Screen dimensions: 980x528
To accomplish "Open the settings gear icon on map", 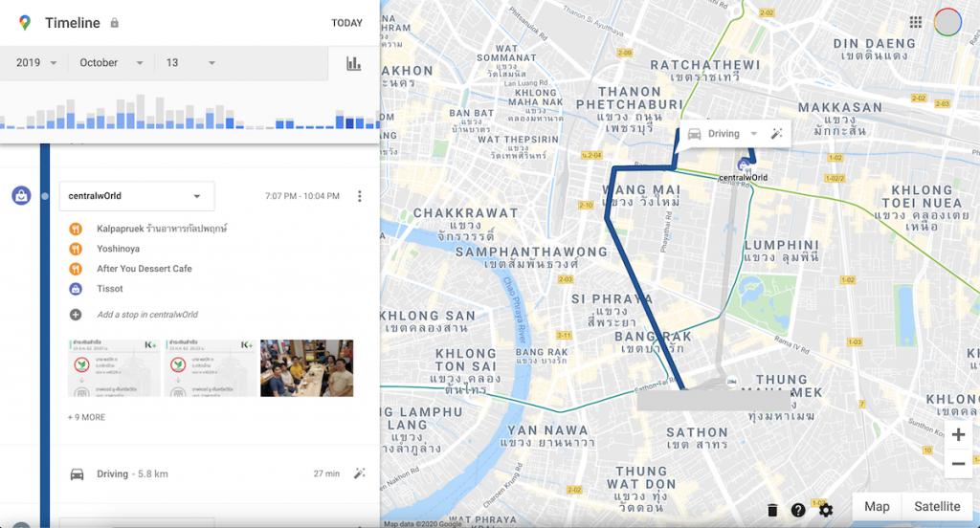I will coord(826,510).
